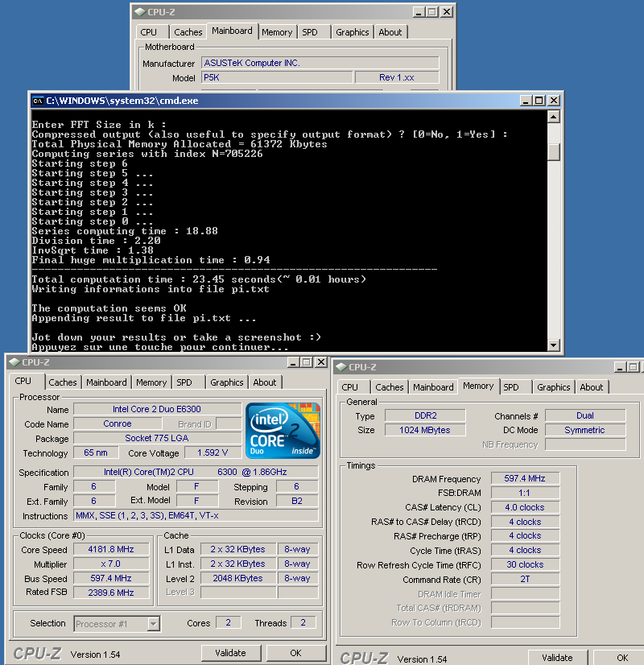The height and width of the screenshot is (665, 644).
Task: Open Mainboard tab in bottom-left CPU-Z window
Action: click(106, 382)
